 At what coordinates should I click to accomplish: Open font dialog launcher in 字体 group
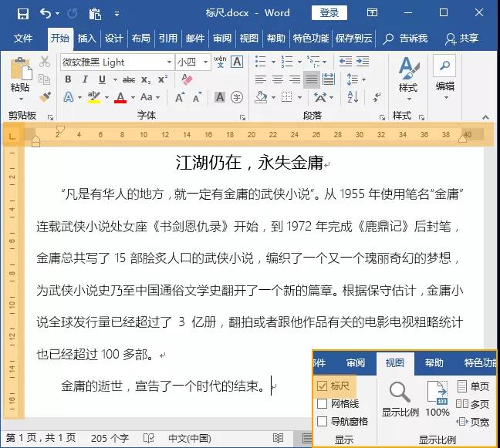coord(242,117)
